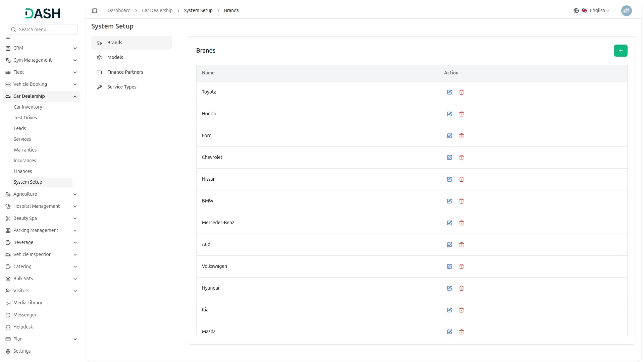Open the Finance Partners tab
This screenshot has height=362, width=644.
click(125, 72)
